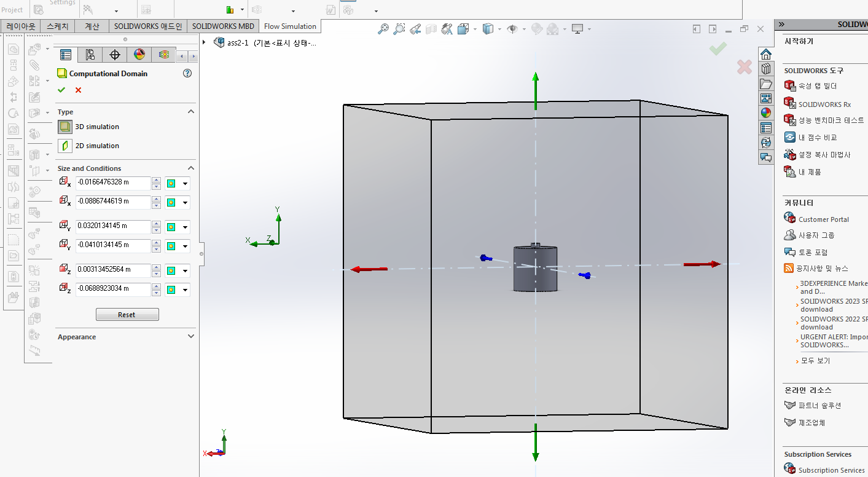Switch to 스케치 tab

point(58,26)
